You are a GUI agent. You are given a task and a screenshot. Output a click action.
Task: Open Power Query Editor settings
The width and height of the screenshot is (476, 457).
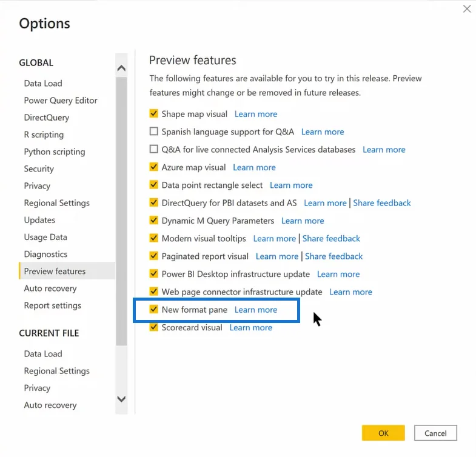[61, 101]
